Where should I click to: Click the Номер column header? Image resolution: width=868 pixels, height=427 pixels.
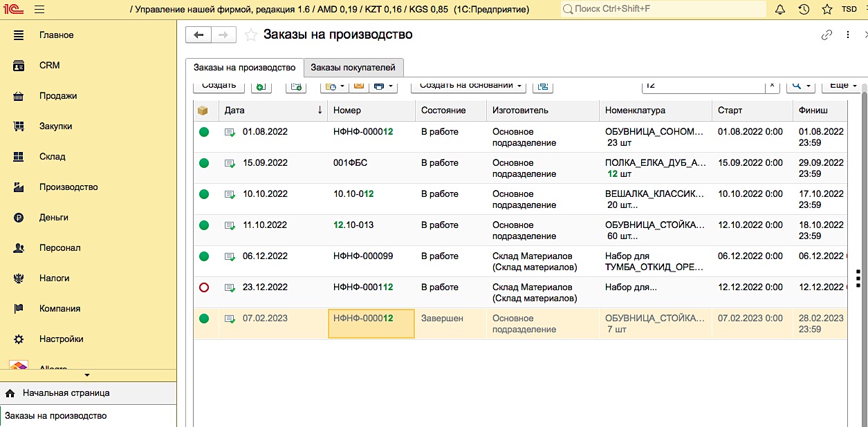(371, 111)
